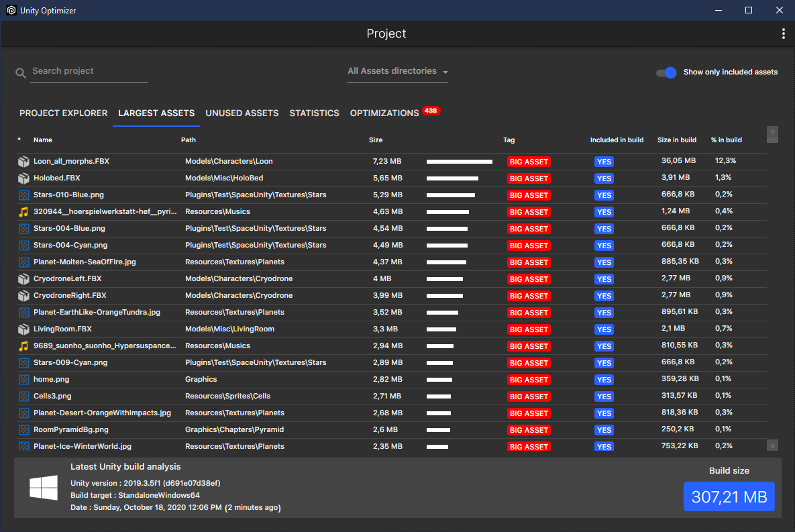Click size value 4,37 MB
The width and height of the screenshot is (795, 532).
387,262
